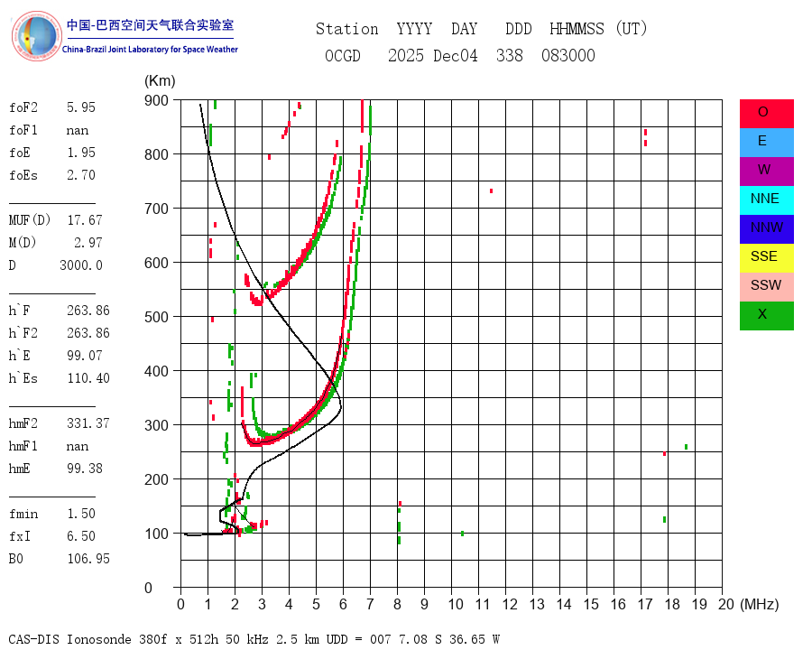Click the hmF1 parameter label

23,446
